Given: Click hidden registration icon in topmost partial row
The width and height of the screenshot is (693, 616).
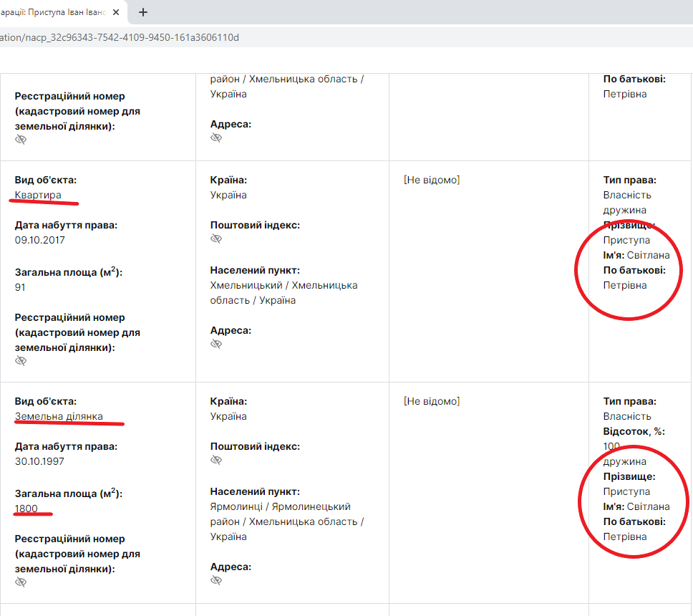Looking at the screenshot, I should coord(21,140).
